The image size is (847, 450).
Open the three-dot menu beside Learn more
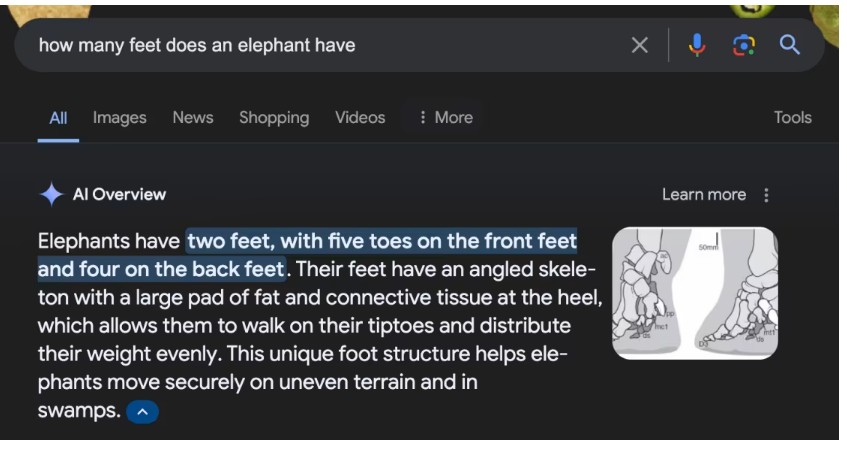tap(767, 195)
